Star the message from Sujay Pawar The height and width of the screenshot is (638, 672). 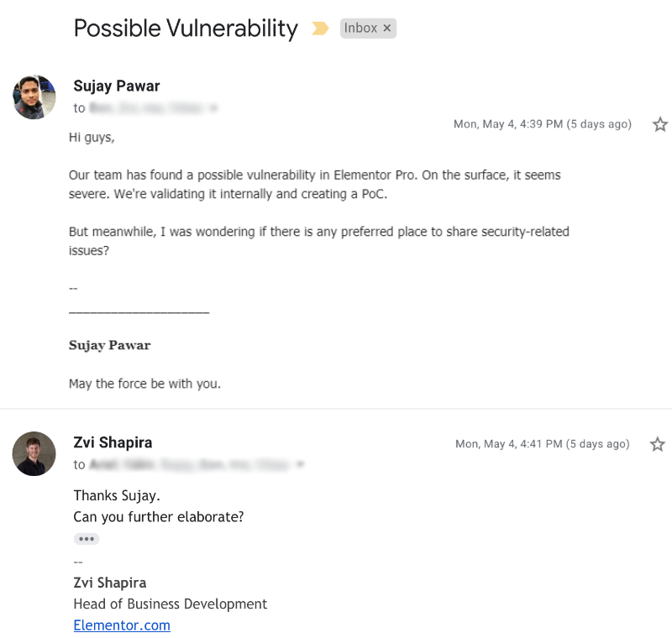(660, 124)
